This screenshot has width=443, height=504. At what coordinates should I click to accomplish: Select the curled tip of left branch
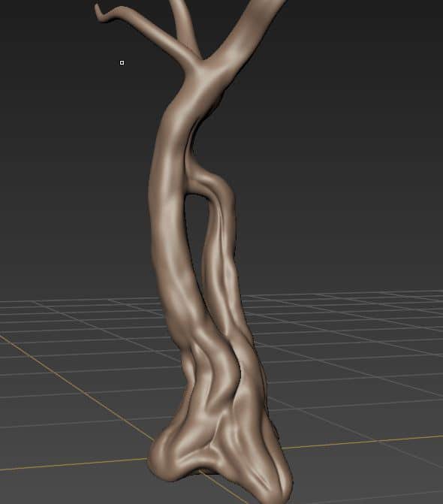tap(102, 14)
